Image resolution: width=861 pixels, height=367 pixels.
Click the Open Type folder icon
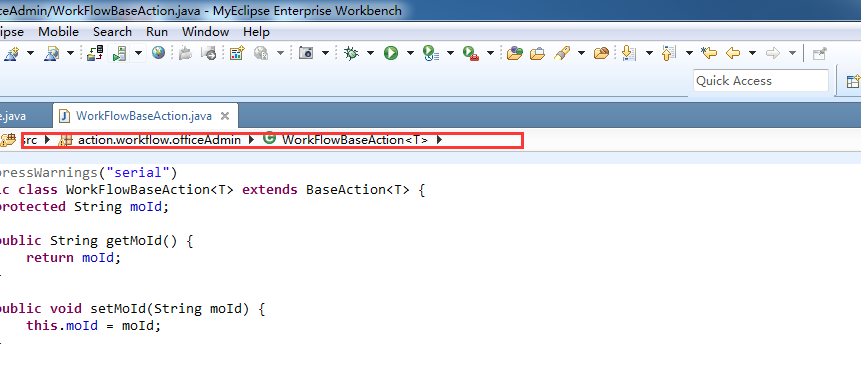point(515,53)
